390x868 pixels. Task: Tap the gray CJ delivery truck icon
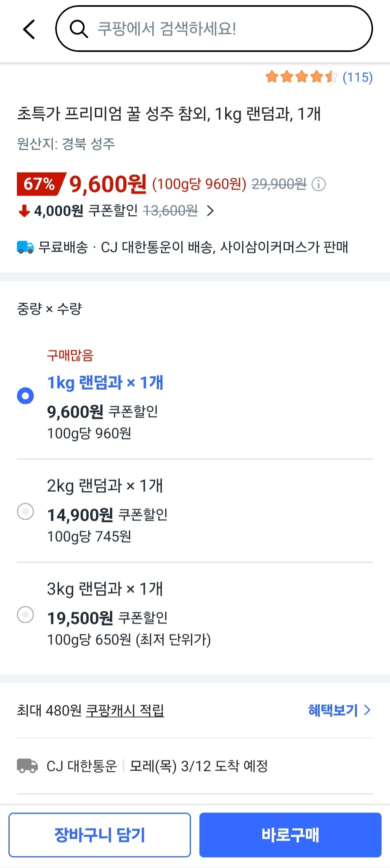tap(27, 766)
